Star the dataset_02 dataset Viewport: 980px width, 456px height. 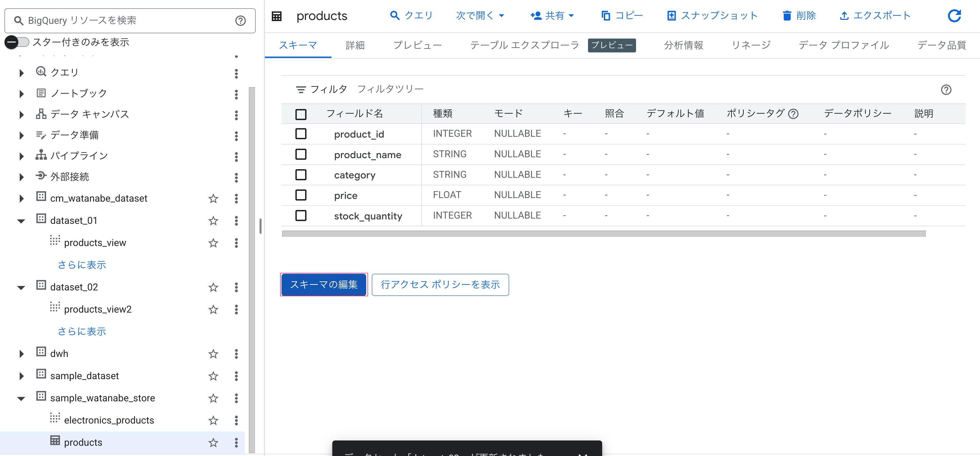pyautogui.click(x=213, y=287)
